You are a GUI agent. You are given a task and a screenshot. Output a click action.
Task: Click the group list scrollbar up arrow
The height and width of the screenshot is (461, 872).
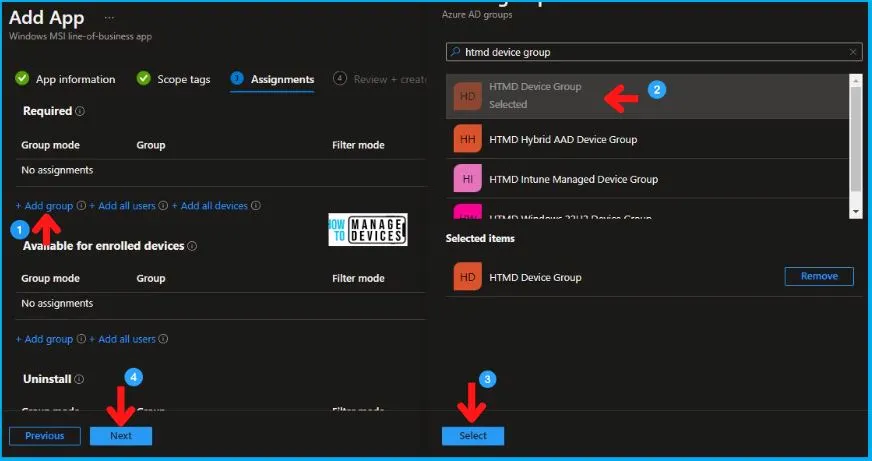tap(856, 81)
